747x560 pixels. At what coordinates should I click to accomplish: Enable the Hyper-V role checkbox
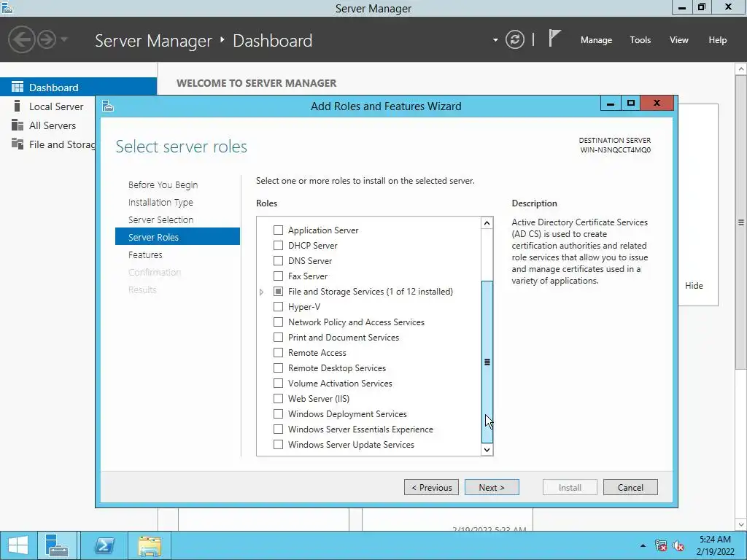point(278,307)
